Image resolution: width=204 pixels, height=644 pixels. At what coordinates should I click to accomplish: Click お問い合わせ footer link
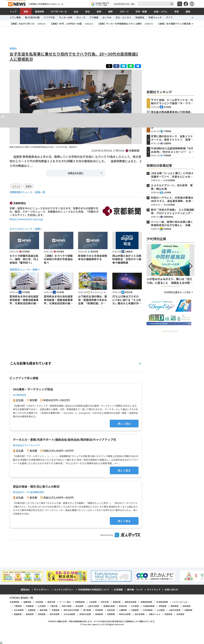(171, 589)
